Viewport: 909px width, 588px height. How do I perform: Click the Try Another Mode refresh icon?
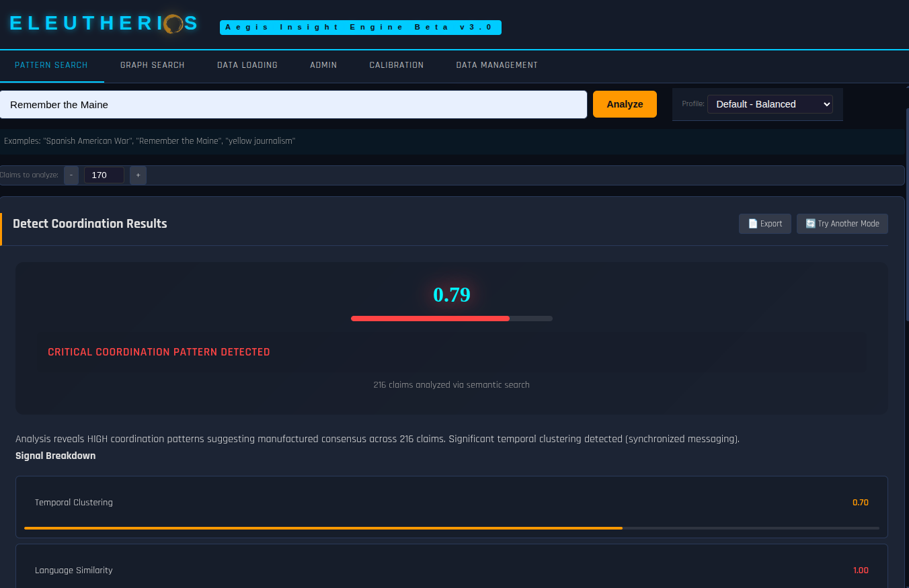click(811, 224)
